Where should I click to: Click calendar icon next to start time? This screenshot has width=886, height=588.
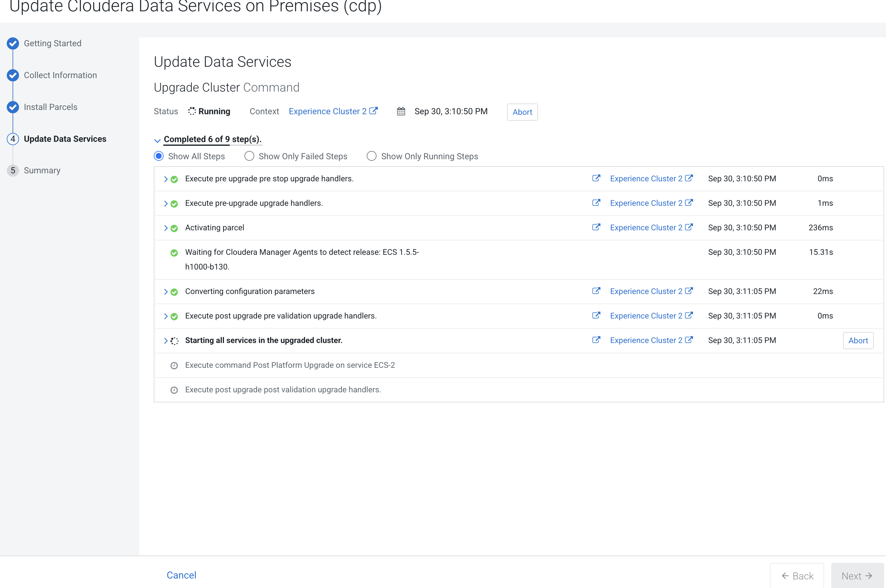pos(401,111)
